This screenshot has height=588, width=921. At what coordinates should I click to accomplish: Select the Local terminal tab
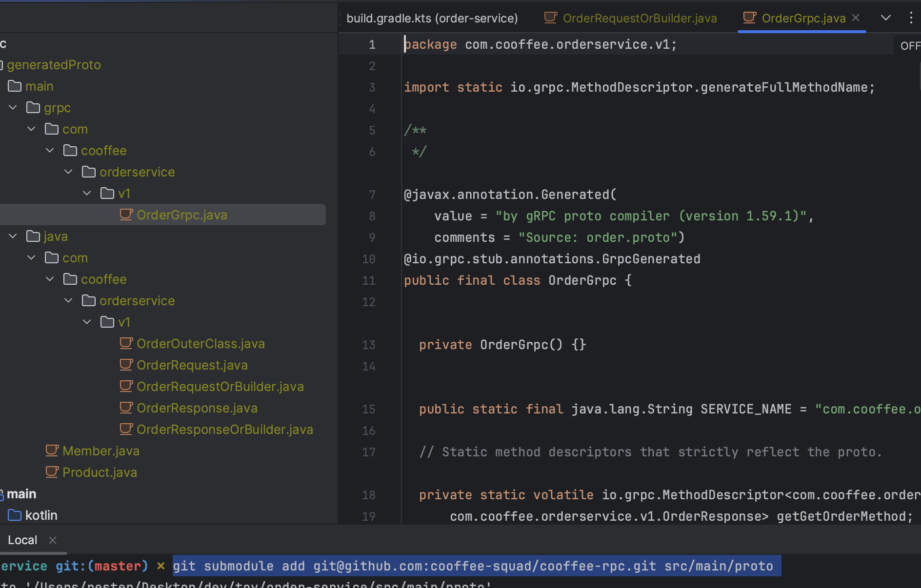tap(22, 540)
